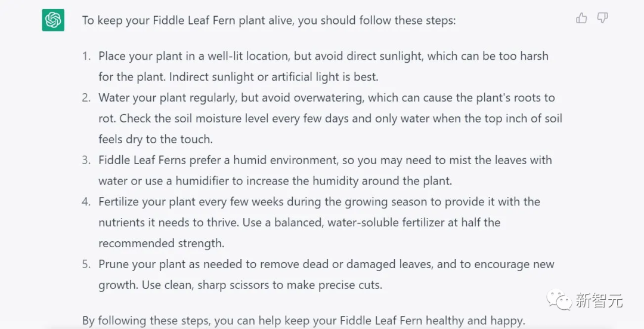Click the green ChatGPT avatar logo
The height and width of the screenshot is (329, 644).
point(53,20)
